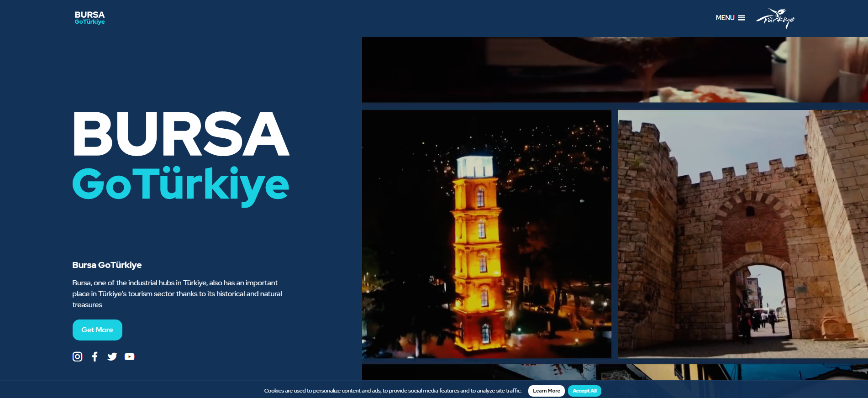The height and width of the screenshot is (398, 868).
Task: Click the cookie notice text
Action: click(x=393, y=391)
